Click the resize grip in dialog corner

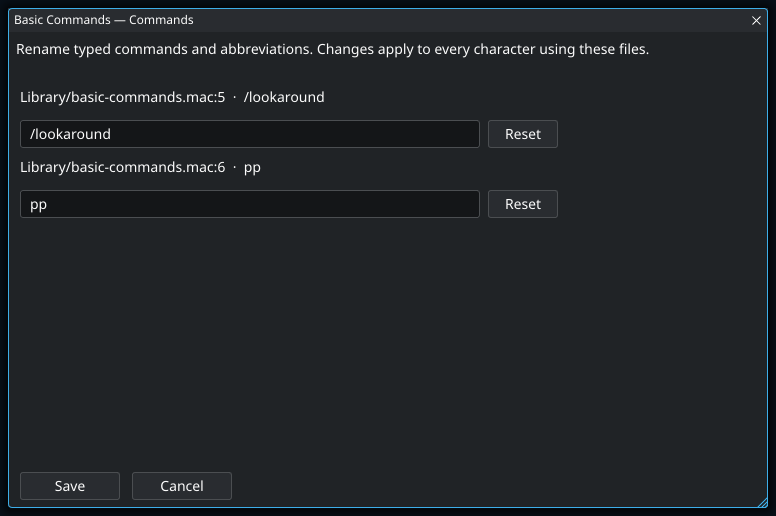click(763, 502)
